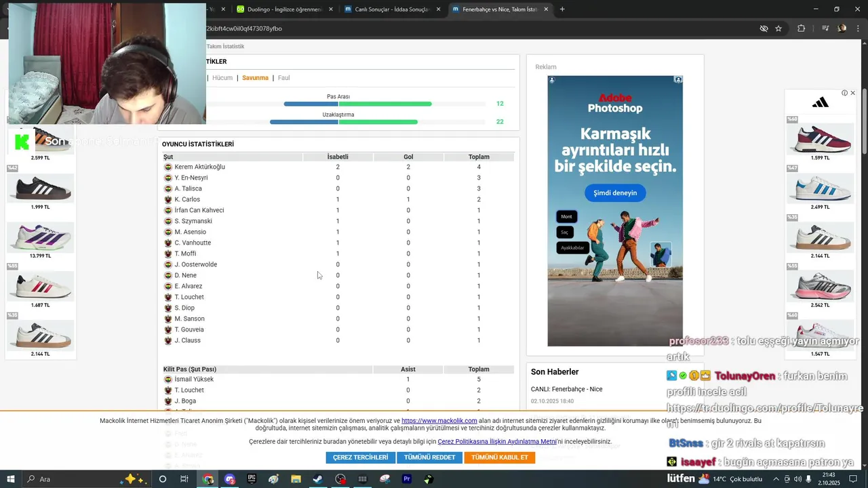Open the CANLI: Fenerbahçe - Nice news item
Viewport: 868px width, 488px height.
(566, 389)
